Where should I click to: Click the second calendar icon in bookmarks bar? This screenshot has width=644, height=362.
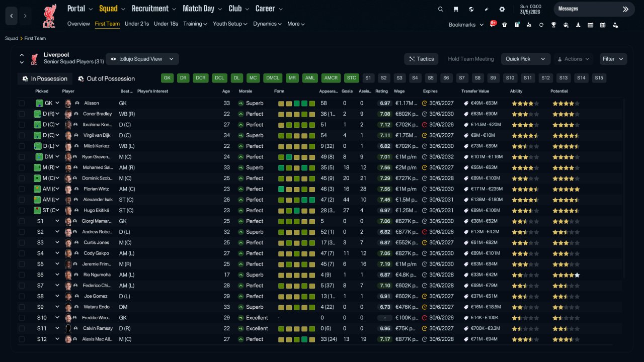click(603, 25)
